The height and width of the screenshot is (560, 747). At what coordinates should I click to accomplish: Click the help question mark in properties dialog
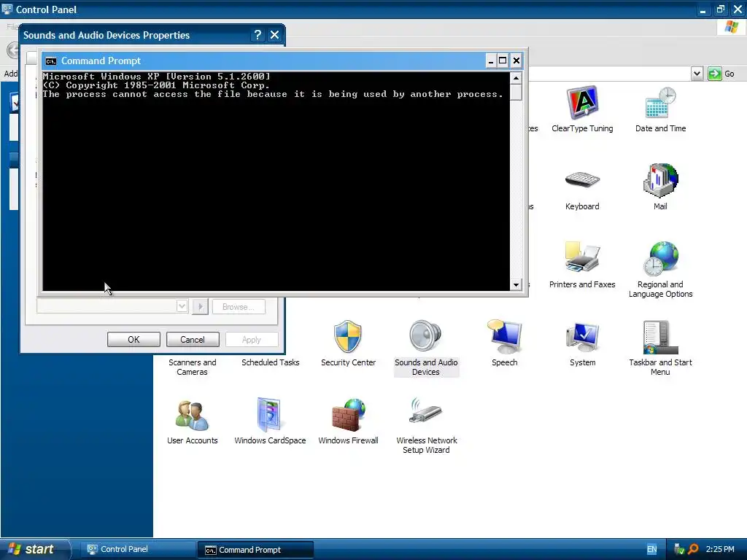258,35
